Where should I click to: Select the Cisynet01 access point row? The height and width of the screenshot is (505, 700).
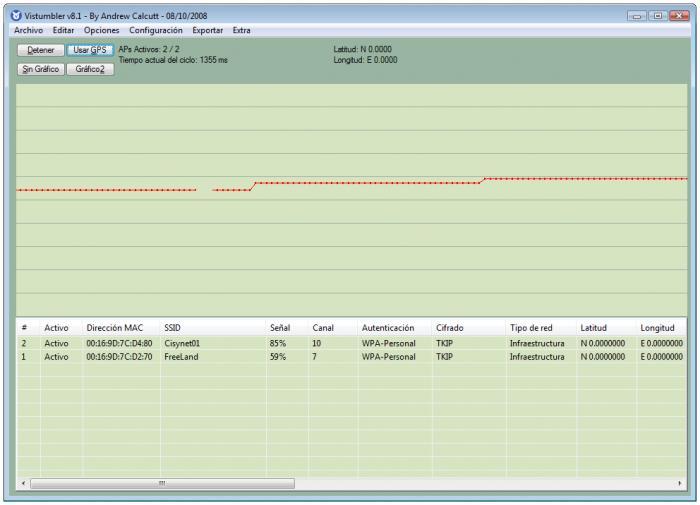[351, 343]
